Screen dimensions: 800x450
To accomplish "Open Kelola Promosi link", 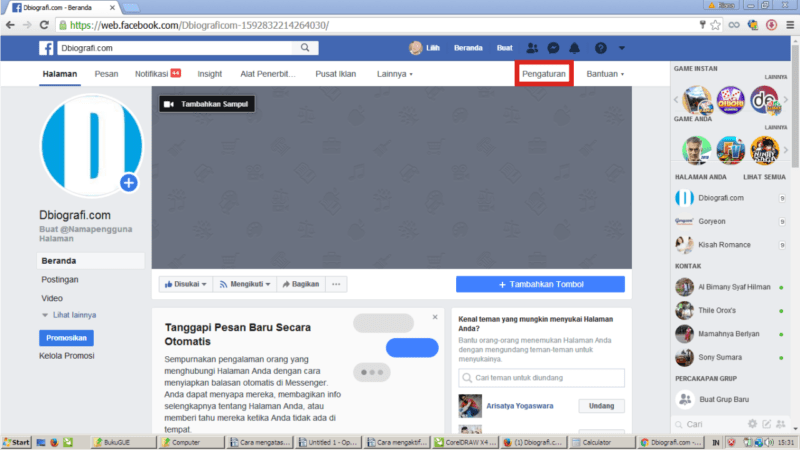I will 67,356.
